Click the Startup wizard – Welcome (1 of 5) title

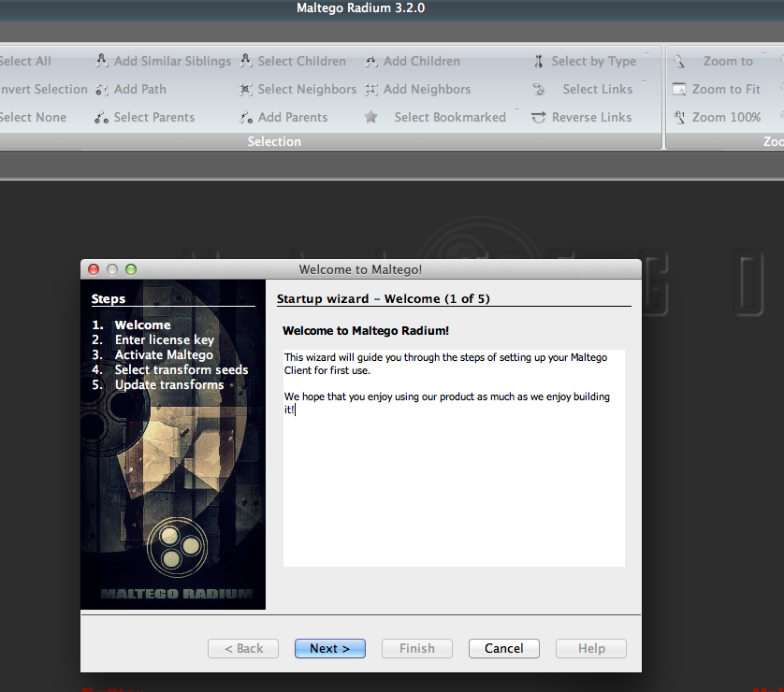(x=384, y=299)
